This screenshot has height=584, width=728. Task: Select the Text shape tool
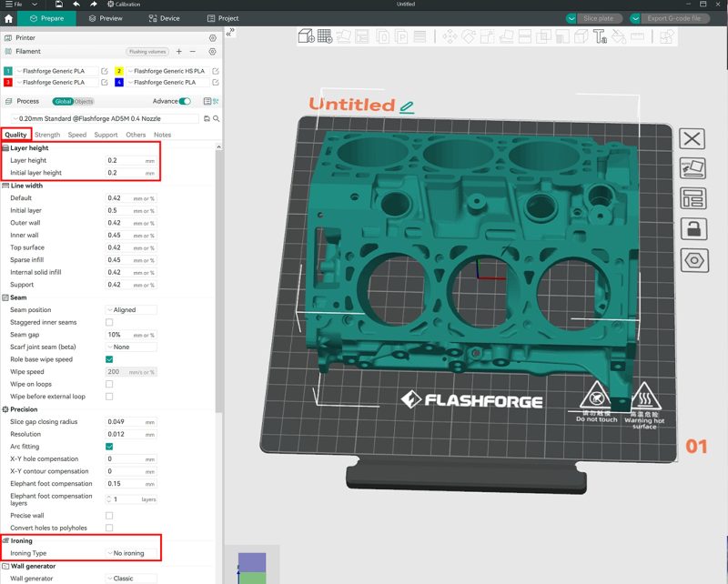pos(600,36)
